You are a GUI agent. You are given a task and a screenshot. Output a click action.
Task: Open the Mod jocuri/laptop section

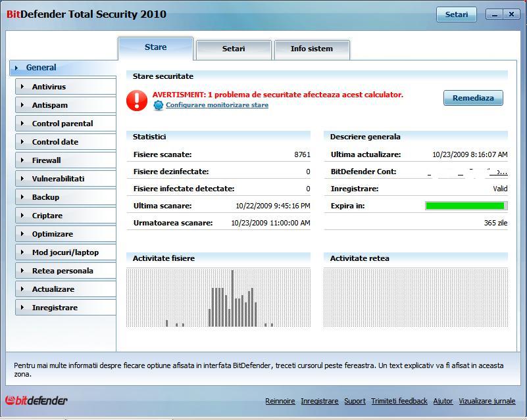(x=66, y=252)
